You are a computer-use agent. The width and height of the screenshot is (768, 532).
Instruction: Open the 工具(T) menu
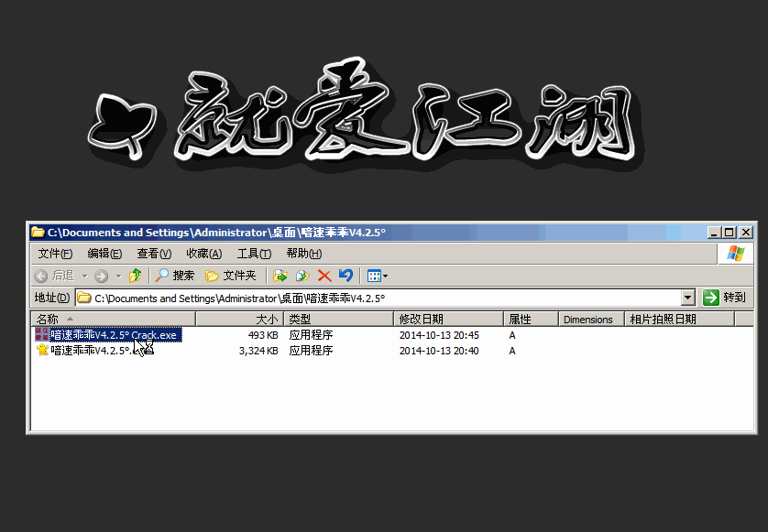pos(254,254)
